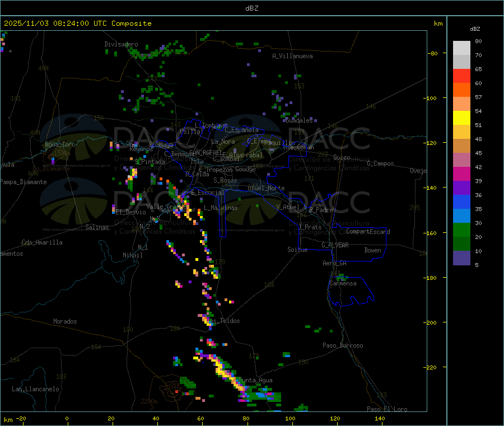The image size is (504, 426).
Task: Click the -200 tick on the y-axis
Action: click(431, 322)
